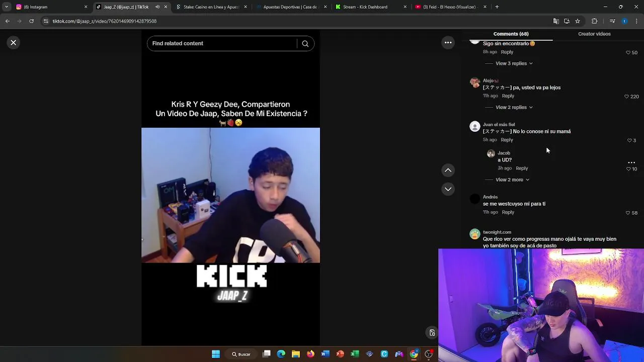Expand 'View 3 replies'
This screenshot has width=644, height=362.
point(514,63)
